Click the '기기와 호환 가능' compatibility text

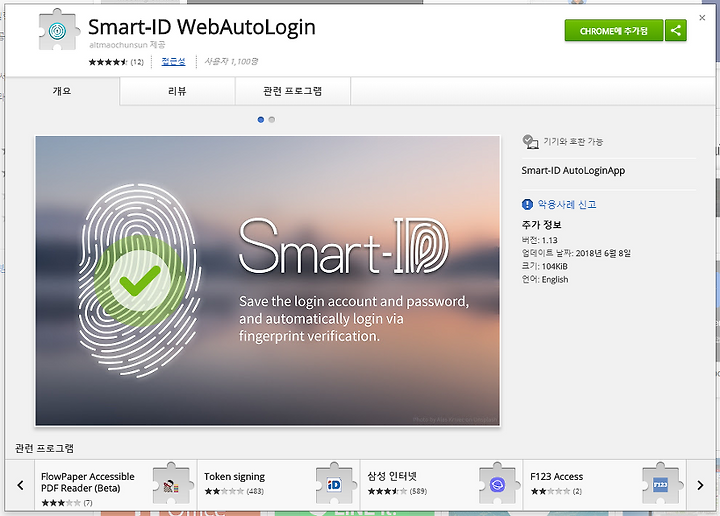573,142
